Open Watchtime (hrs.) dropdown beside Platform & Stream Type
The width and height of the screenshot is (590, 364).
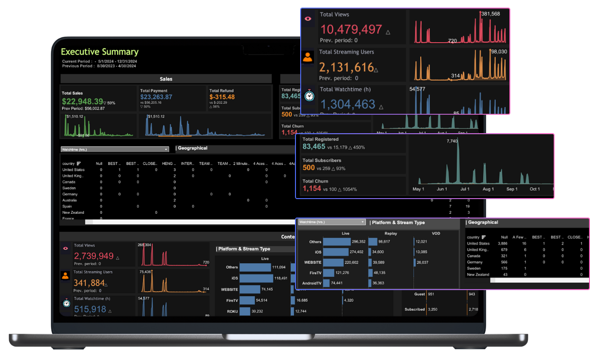[x=332, y=222]
